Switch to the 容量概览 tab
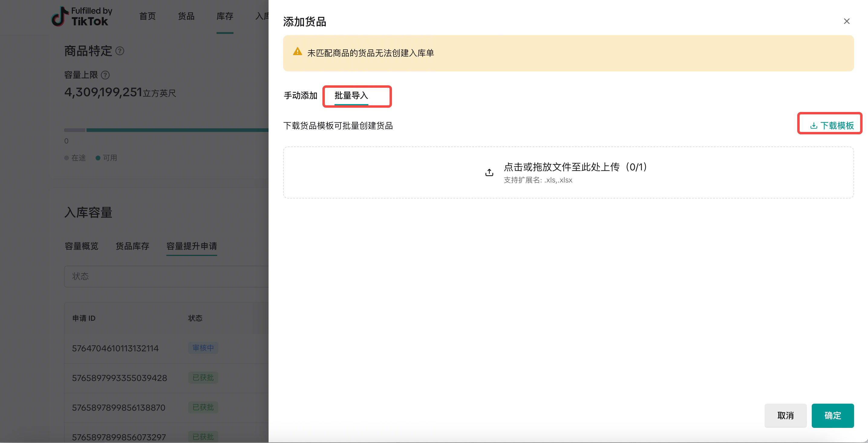This screenshot has height=443, width=868. click(x=81, y=246)
